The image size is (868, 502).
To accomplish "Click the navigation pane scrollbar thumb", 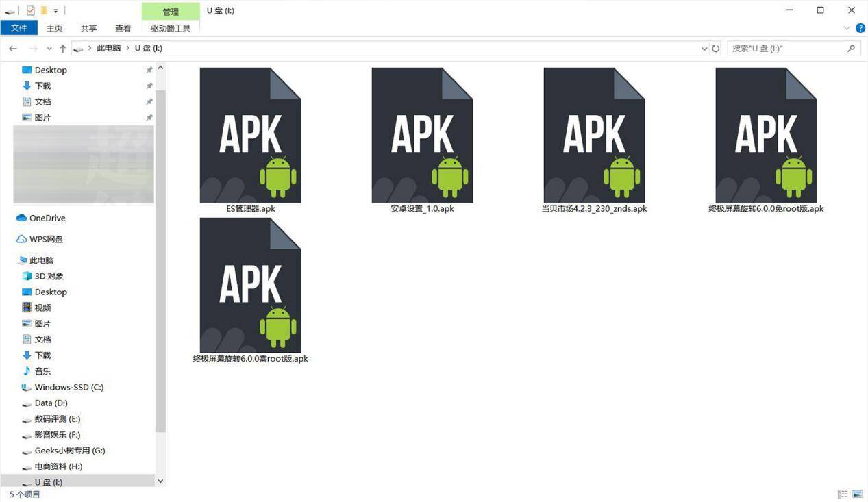I will click(x=161, y=261).
